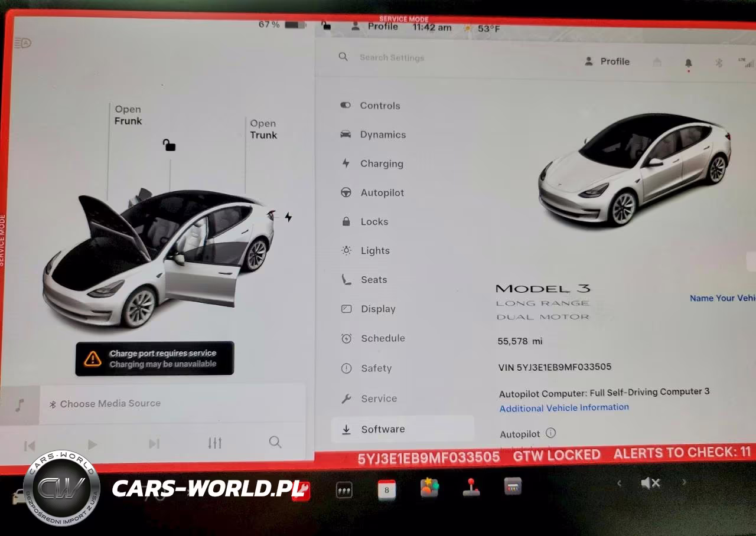
Task: Open media search magnifier icon
Action: tap(275, 442)
